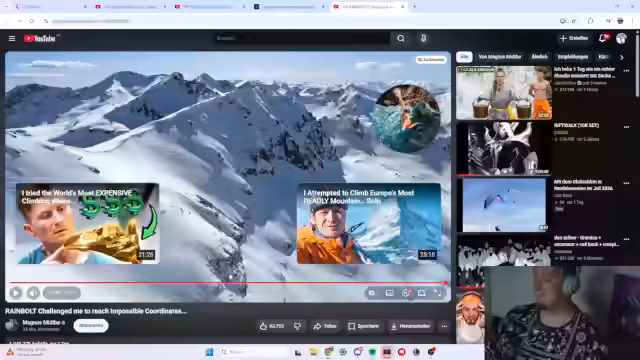Show more filter chips with right chevron

point(622,58)
